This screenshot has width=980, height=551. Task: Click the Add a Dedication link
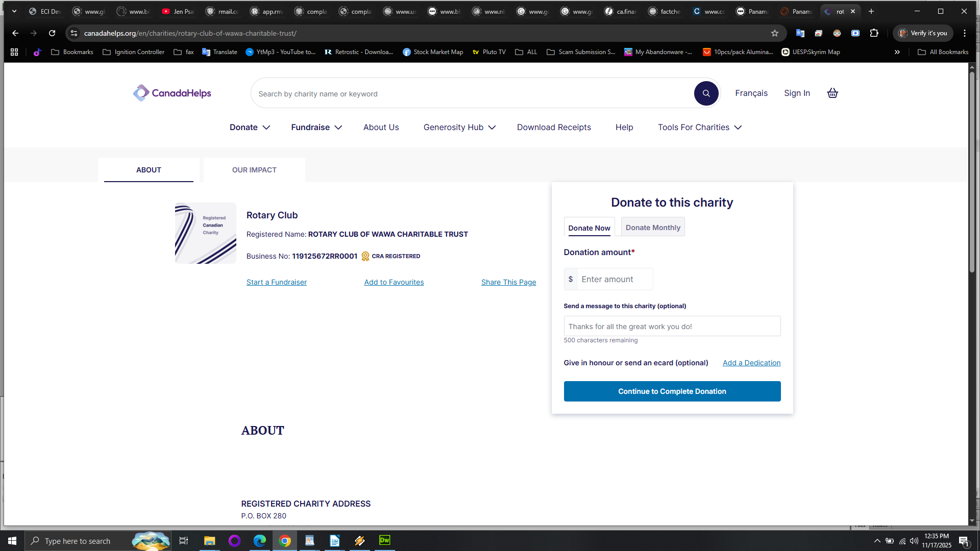click(x=751, y=363)
